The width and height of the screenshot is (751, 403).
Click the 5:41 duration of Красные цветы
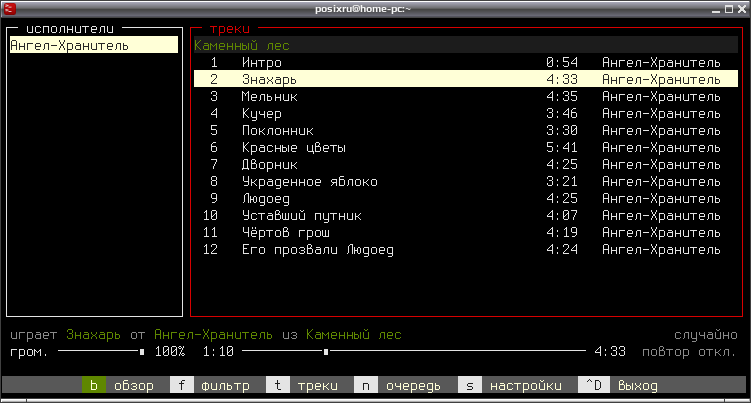click(562, 147)
